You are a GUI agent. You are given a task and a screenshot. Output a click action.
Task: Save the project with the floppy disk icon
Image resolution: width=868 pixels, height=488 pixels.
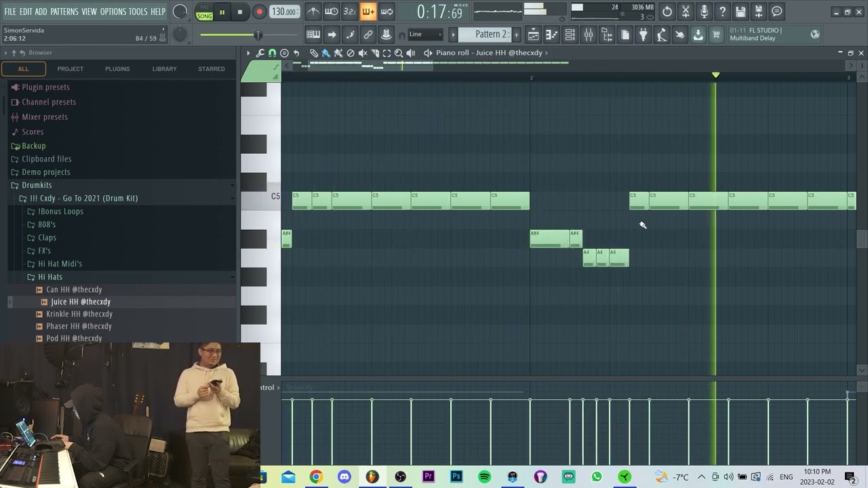(x=741, y=12)
